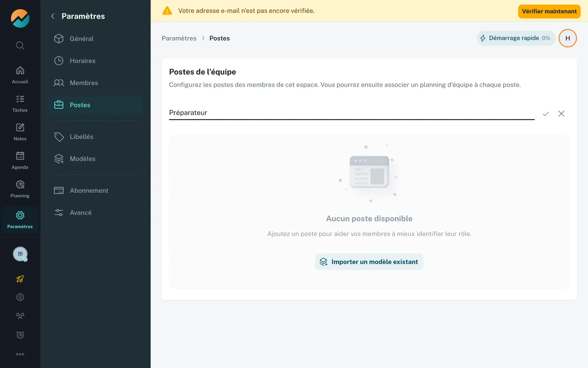Screen dimensions: 588x368
Task: Confirm the new poste with the checkmark
Action: point(546,114)
